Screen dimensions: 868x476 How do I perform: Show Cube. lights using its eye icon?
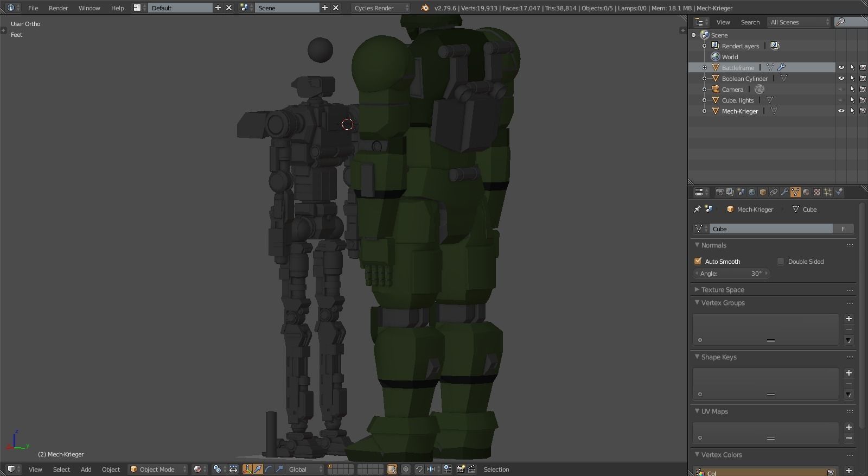pos(841,100)
